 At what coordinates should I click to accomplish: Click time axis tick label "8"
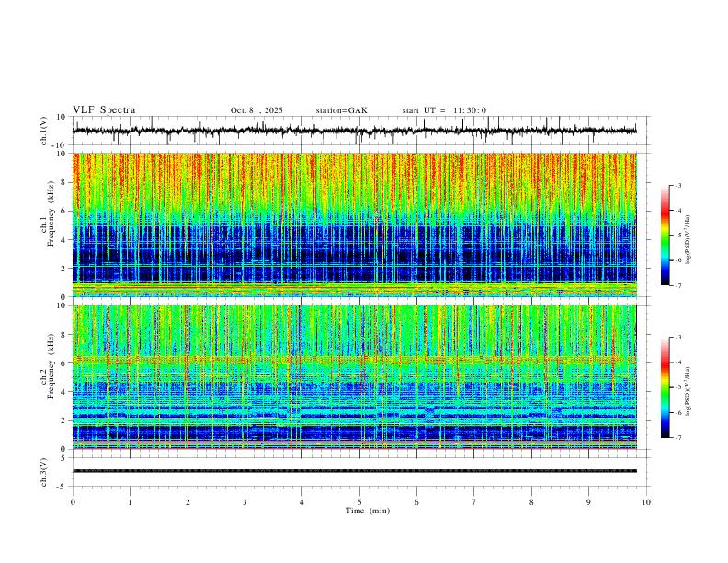point(531,502)
